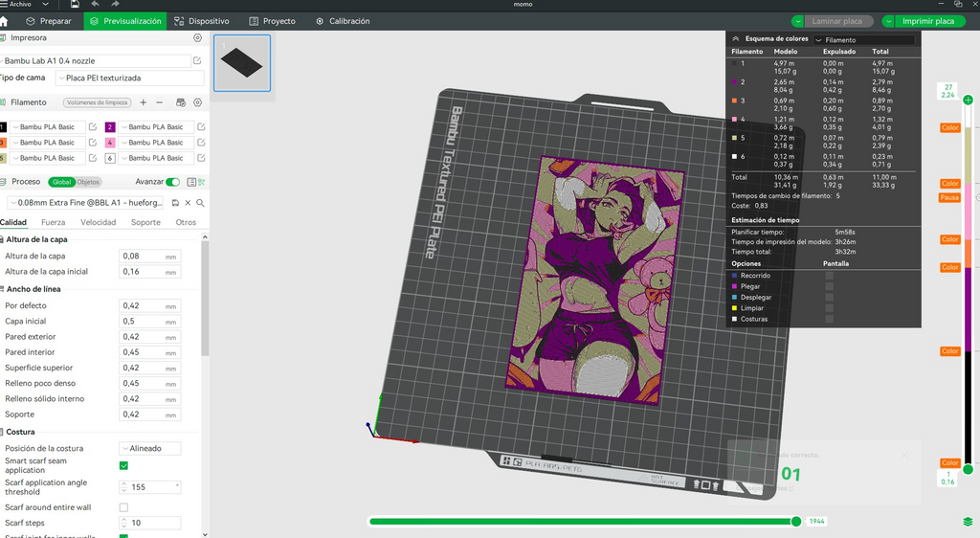Edit preset for filament 3

(x=93, y=143)
